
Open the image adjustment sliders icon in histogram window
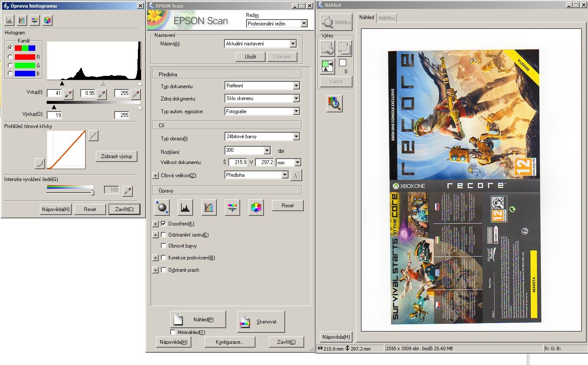[35, 20]
